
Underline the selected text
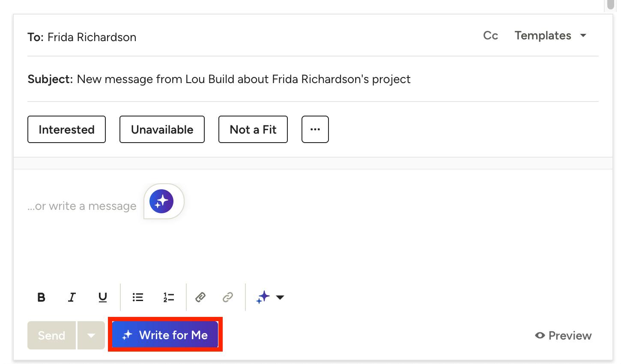(103, 297)
